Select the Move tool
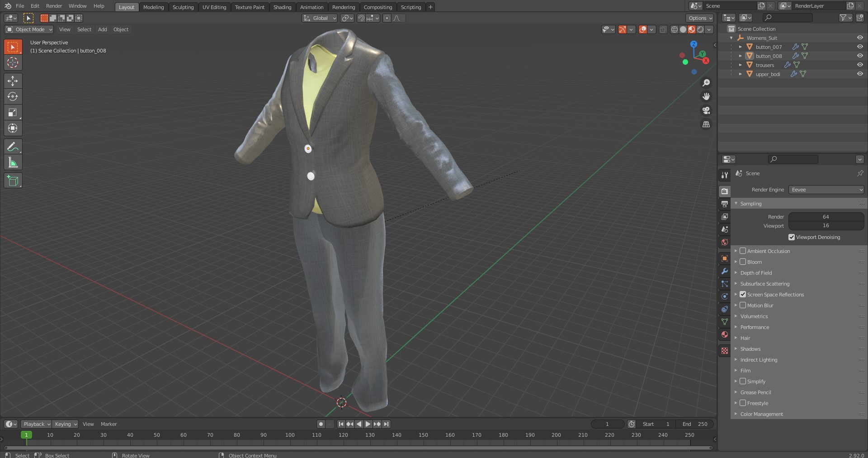868x458 pixels. [13, 81]
